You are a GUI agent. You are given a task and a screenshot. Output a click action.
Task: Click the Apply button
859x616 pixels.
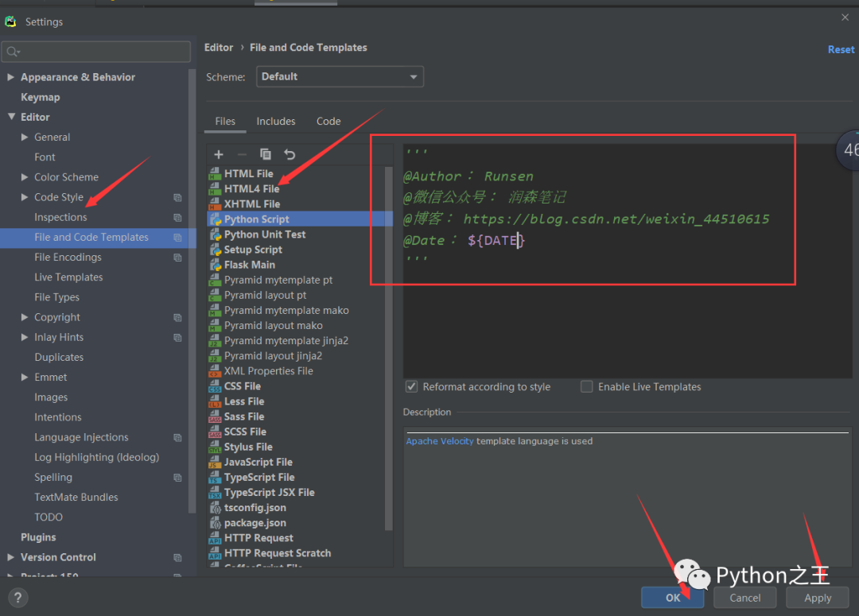coord(818,598)
